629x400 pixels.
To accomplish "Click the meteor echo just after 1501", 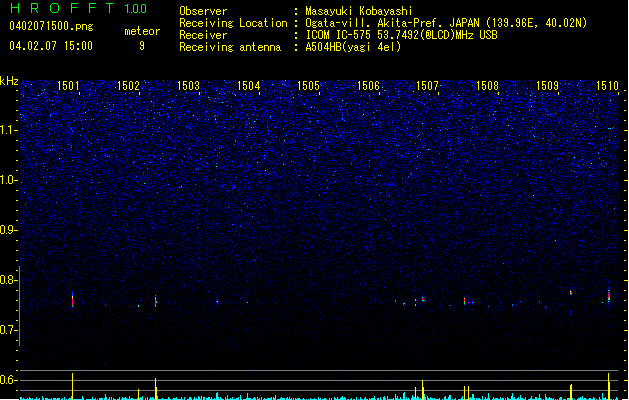I will (73, 300).
